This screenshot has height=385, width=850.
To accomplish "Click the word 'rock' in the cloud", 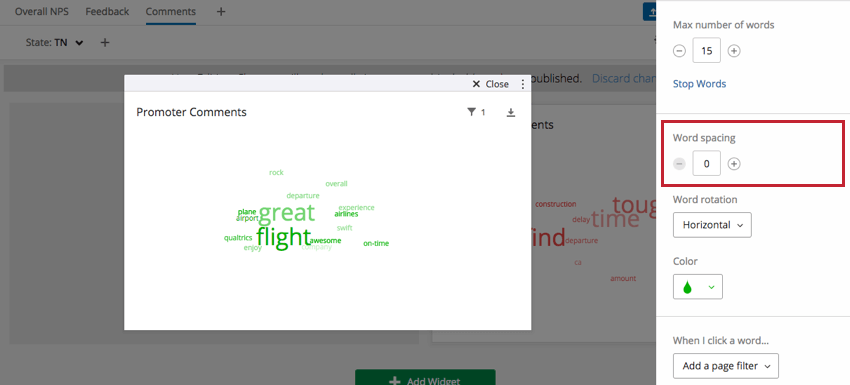I will (276, 172).
